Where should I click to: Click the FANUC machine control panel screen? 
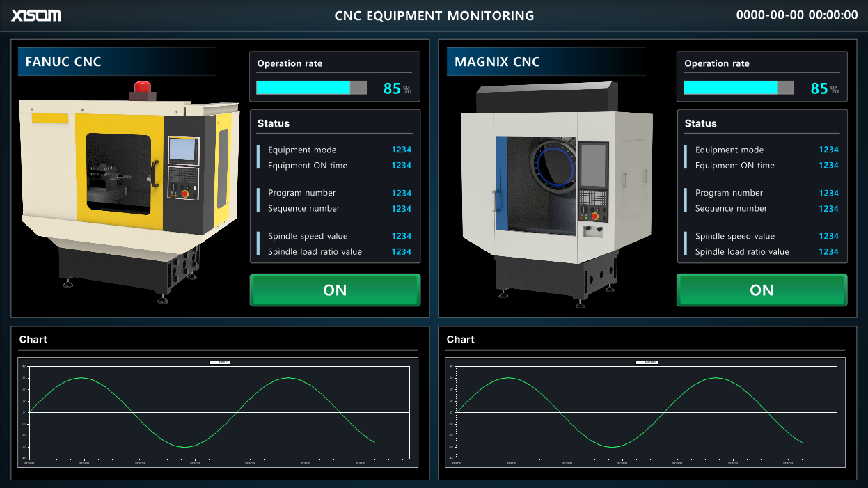click(x=184, y=150)
